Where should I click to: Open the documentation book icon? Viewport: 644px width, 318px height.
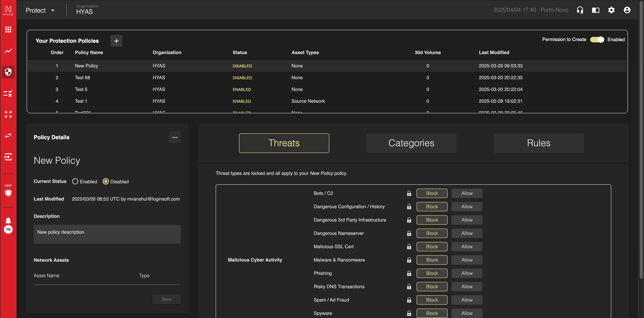596,10
